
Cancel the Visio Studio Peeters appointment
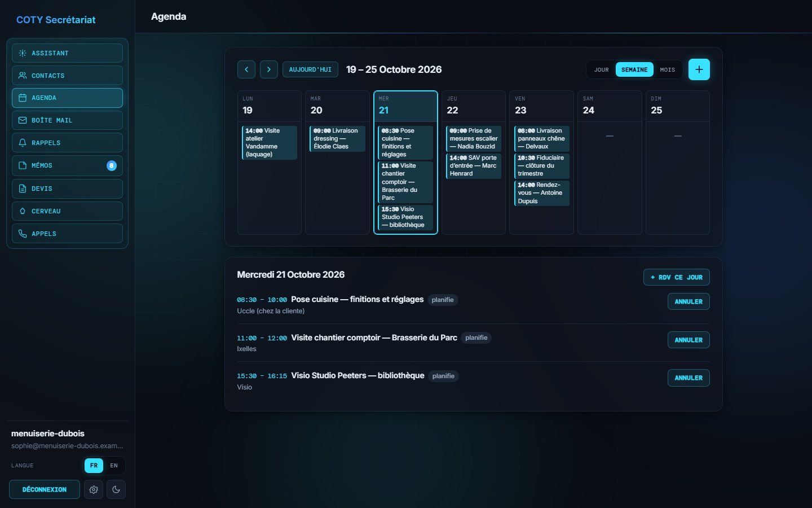point(689,378)
